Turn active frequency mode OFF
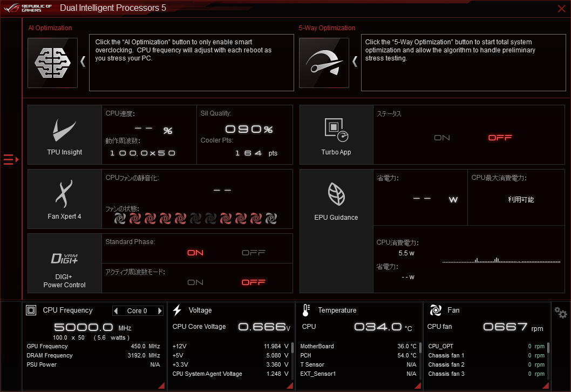Screen dimensions: 571x392 254,282
